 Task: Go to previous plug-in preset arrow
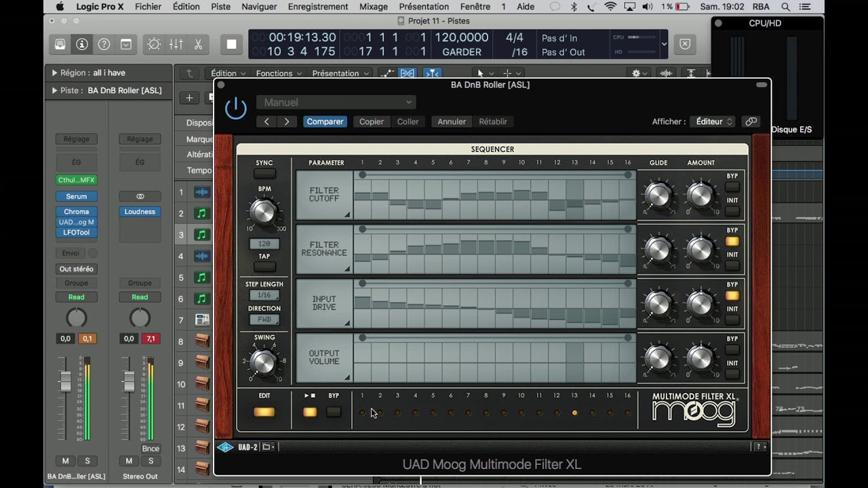pyautogui.click(x=267, y=122)
